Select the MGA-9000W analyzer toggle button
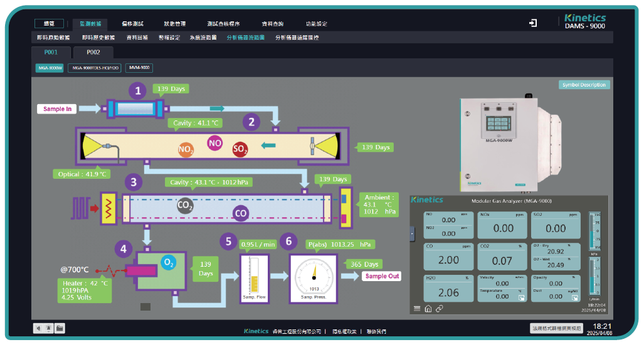The width and height of the screenshot is (644, 347). pos(50,68)
